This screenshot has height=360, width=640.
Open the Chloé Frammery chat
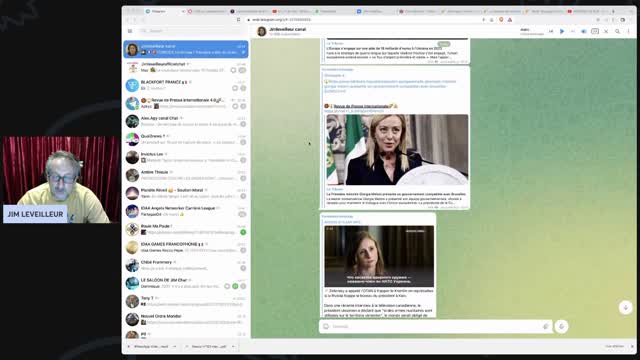click(186, 265)
